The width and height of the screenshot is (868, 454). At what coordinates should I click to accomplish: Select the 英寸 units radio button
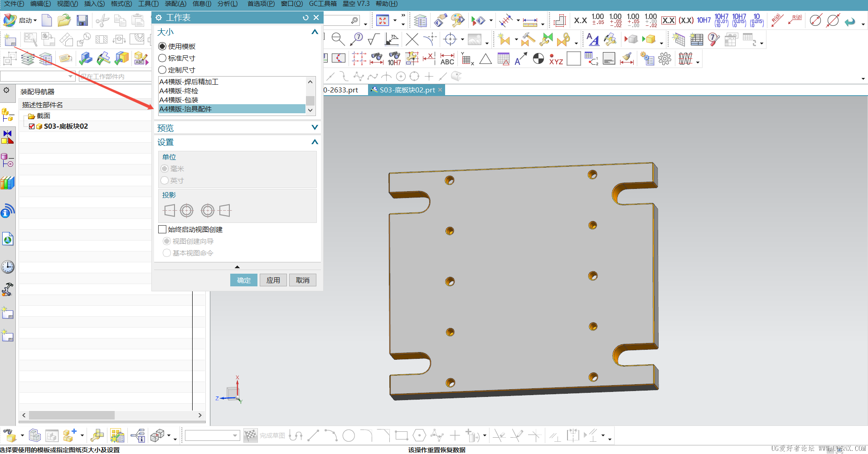(165, 180)
